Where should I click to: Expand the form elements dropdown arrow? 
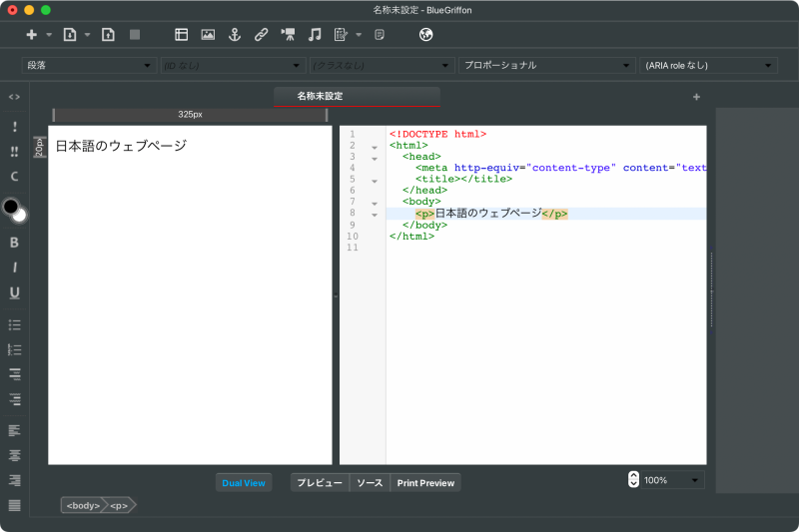[359, 35]
